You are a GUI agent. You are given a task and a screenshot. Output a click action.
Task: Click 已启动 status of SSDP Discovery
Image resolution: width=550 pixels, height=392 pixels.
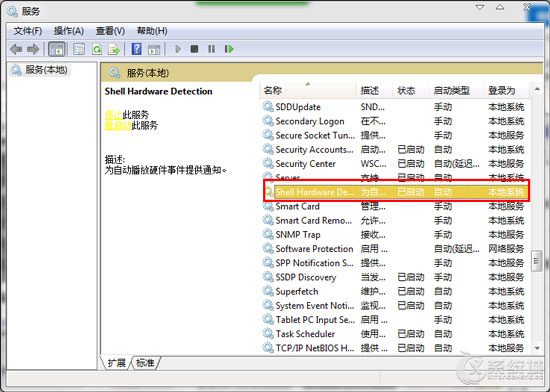point(411,277)
